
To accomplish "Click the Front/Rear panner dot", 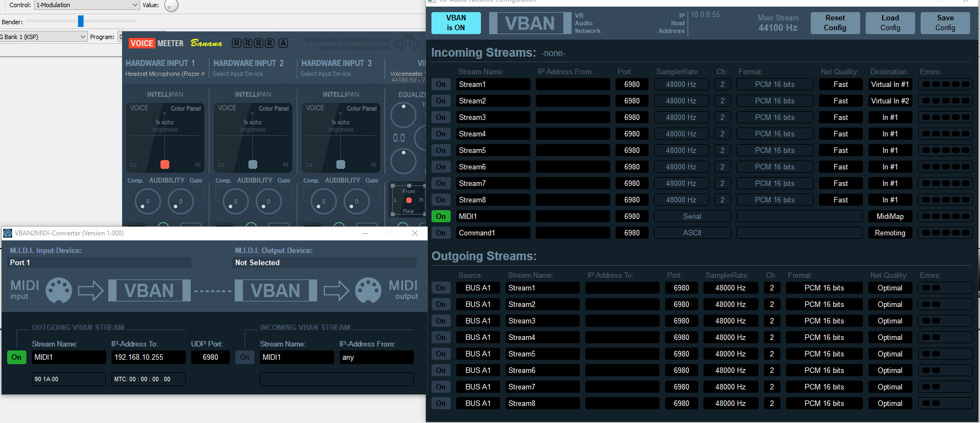I will (x=409, y=200).
